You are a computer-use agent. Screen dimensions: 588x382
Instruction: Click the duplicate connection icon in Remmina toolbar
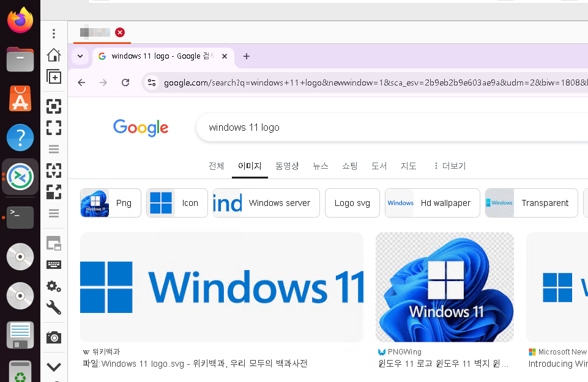[54, 77]
